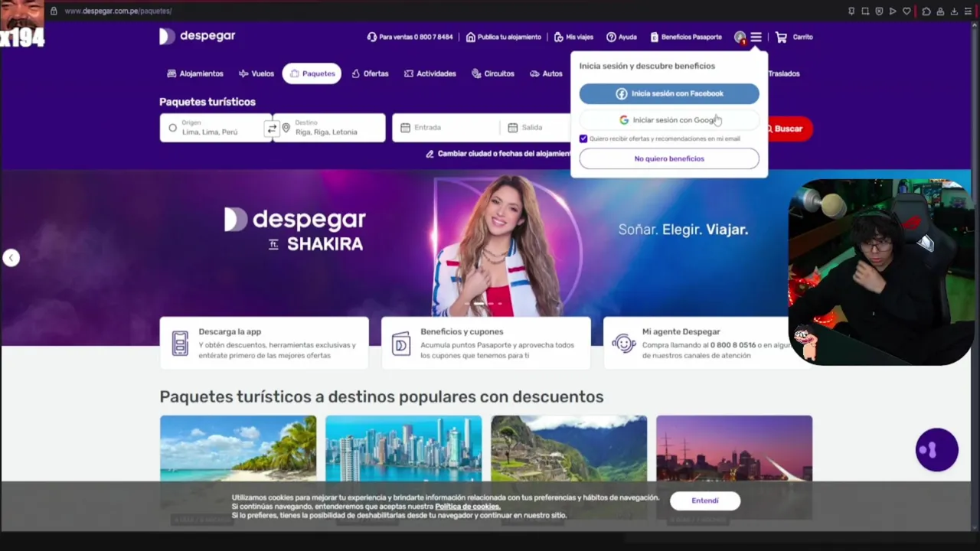The width and height of the screenshot is (980, 551).
Task: Click the coupon icon on Beneficios y cupones
Action: coord(401,344)
